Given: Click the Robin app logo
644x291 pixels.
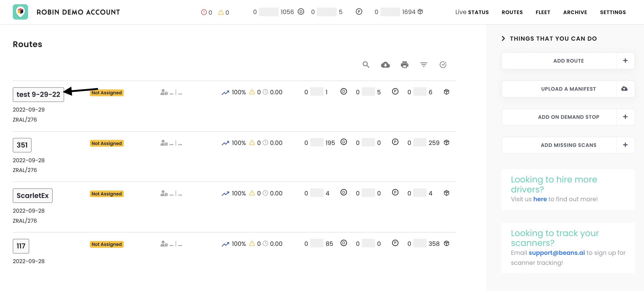Looking at the screenshot, I should [20, 12].
